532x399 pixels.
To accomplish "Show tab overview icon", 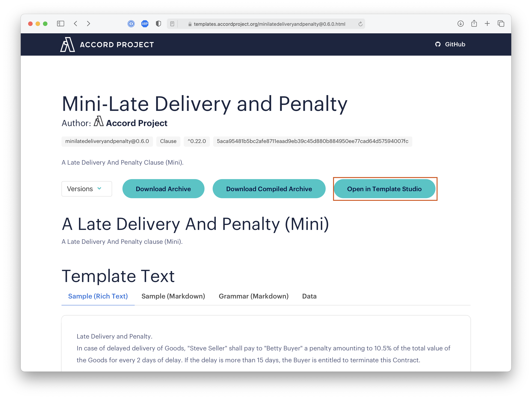I will [501, 24].
